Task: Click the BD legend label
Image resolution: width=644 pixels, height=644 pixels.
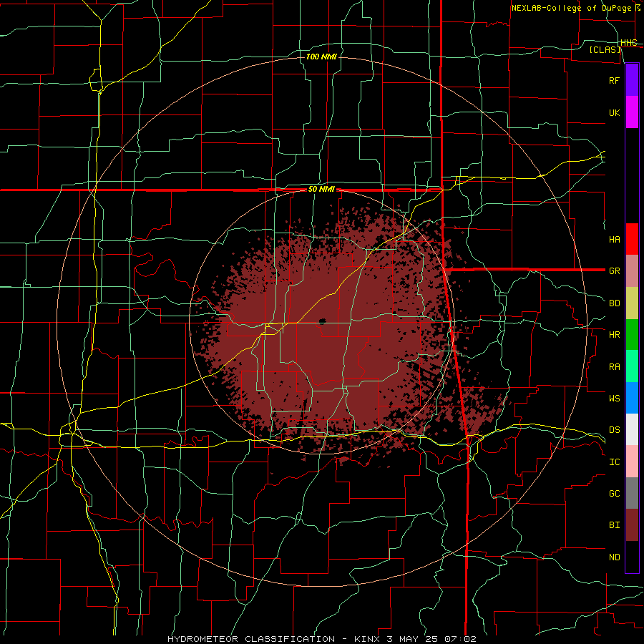Action: (614, 303)
